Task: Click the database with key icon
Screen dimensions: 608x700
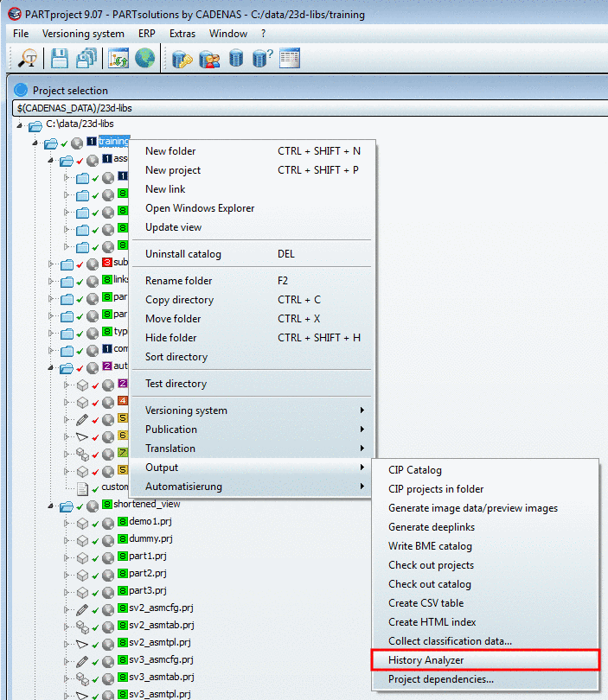Action: pyautogui.click(x=182, y=58)
